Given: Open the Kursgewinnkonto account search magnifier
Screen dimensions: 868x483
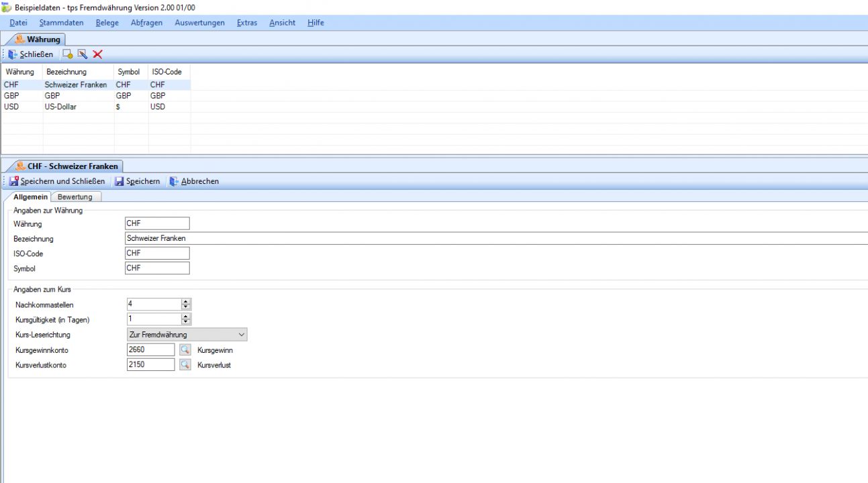Looking at the screenshot, I should [x=185, y=350].
